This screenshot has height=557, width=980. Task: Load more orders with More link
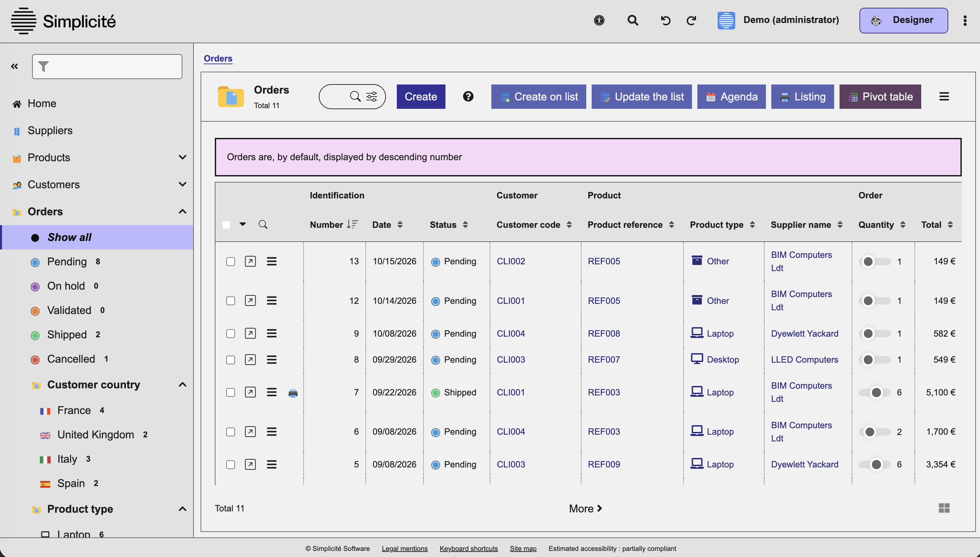tap(585, 508)
